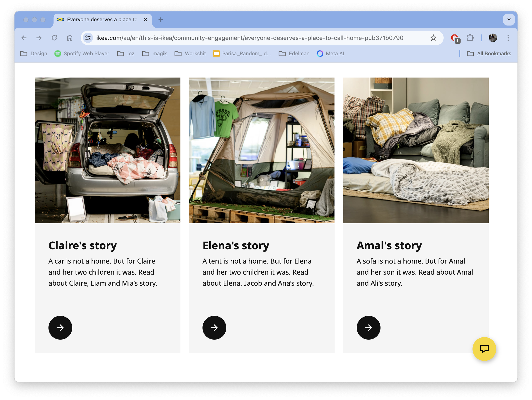Open the Edelman bookmarks folder
This screenshot has height=400, width=532.
(x=294, y=53)
